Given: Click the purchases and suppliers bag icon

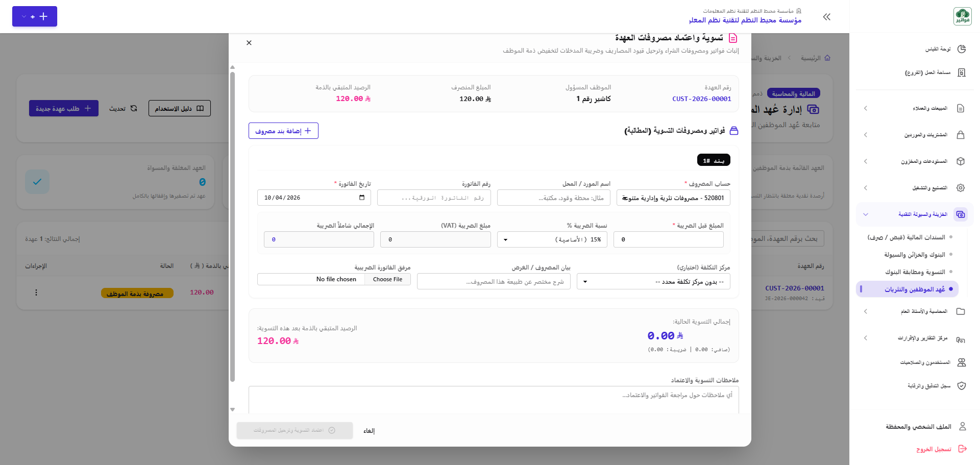Looking at the screenshot, I should 961,135.
